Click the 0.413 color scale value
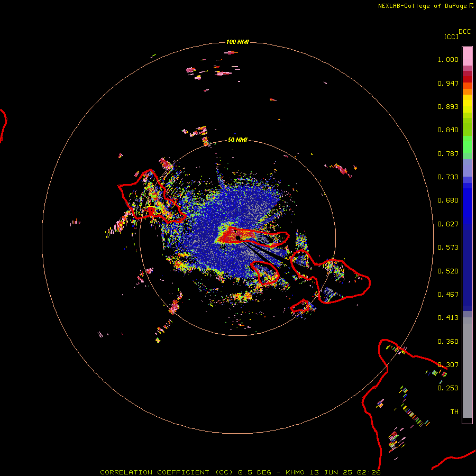The image size is (476, 476). (448, 318)
